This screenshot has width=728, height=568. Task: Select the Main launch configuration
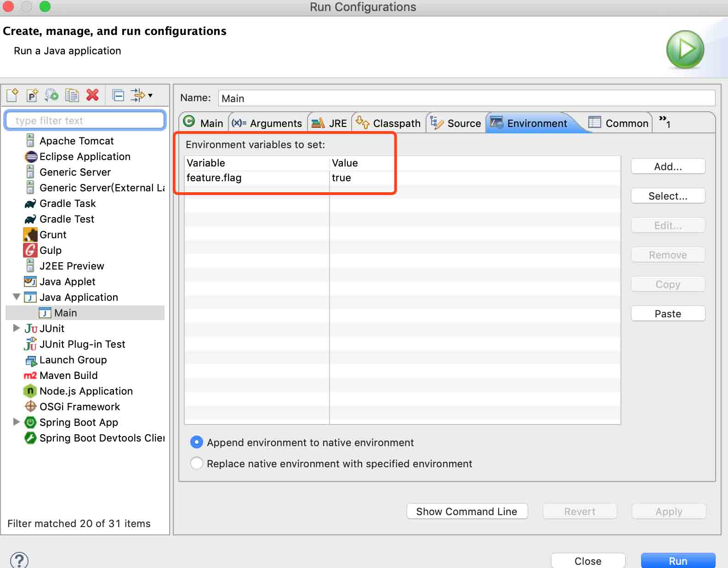click(85, 313)
